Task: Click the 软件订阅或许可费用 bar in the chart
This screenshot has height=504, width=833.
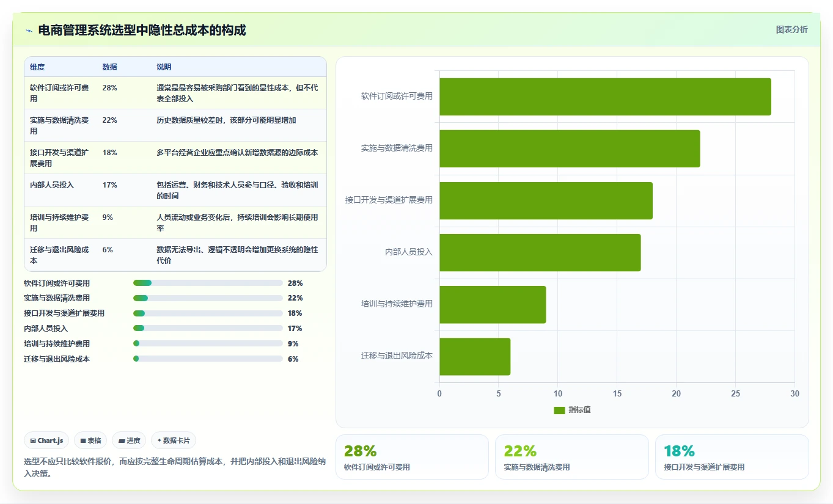Action: [x=605, y=97]
